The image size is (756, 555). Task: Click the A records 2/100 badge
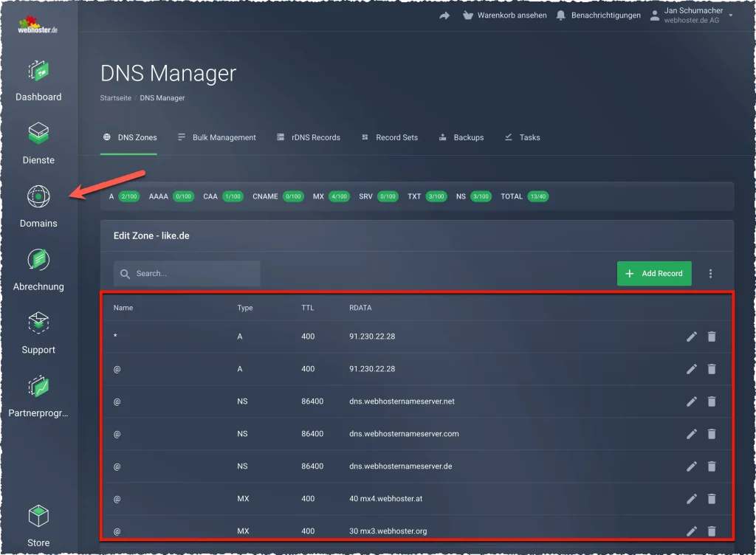[128, 196]
